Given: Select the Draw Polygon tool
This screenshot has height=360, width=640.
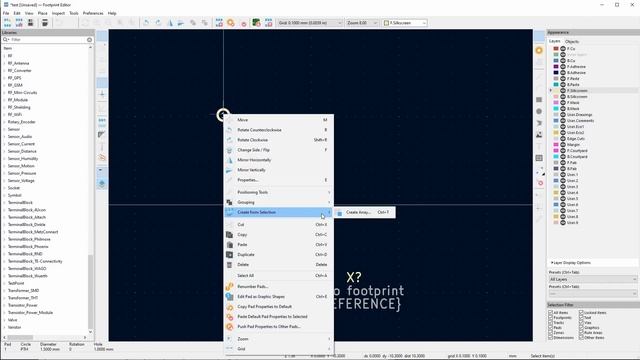Looking at the screenshot, I should (539, 123).
